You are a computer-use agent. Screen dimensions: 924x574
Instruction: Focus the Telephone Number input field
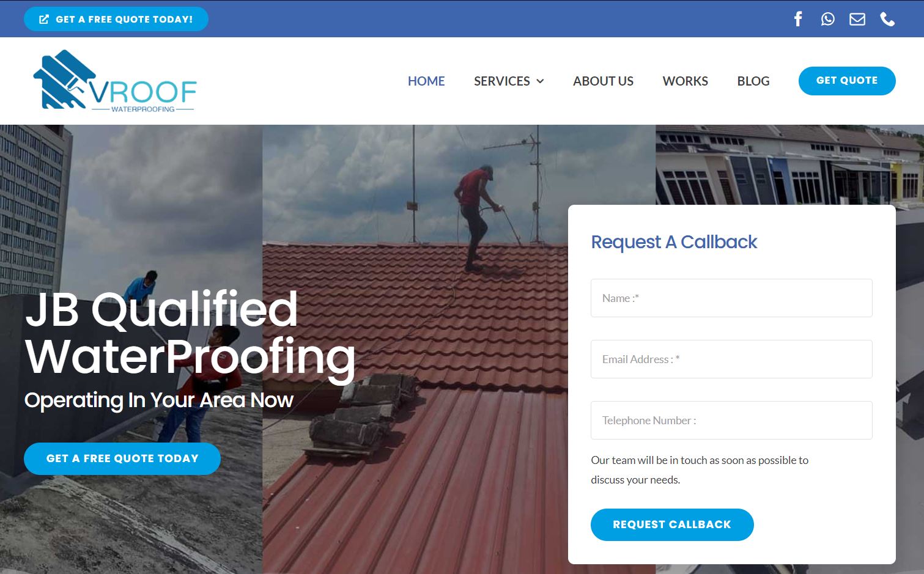731,421
